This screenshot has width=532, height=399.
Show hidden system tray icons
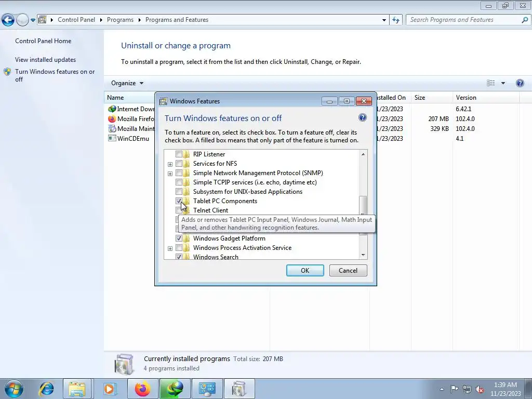point(442,389)
